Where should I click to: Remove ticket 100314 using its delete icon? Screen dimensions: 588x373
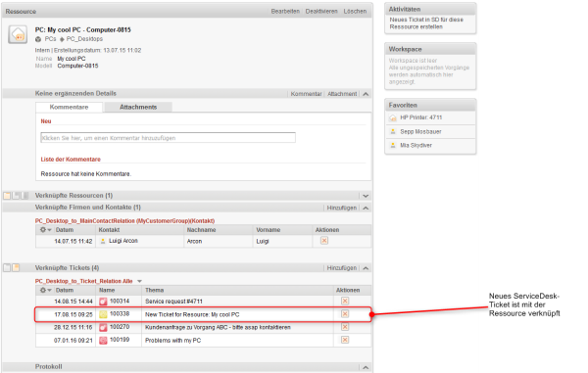pos(345,301)
